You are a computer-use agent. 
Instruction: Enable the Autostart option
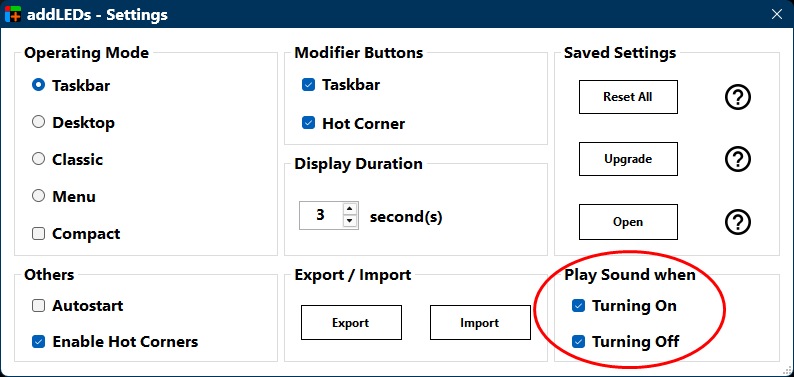click(38, 306)
